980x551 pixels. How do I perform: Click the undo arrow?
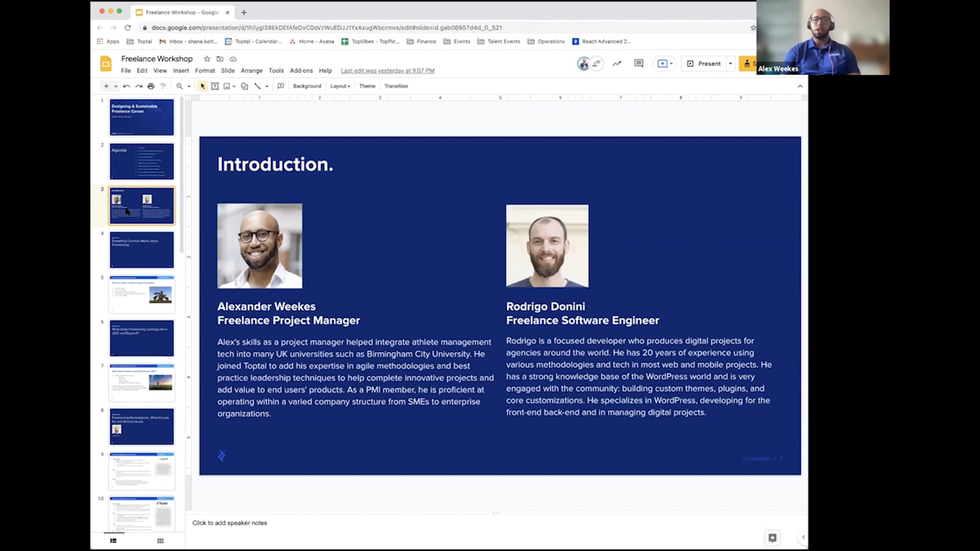[x=127, y=86]
